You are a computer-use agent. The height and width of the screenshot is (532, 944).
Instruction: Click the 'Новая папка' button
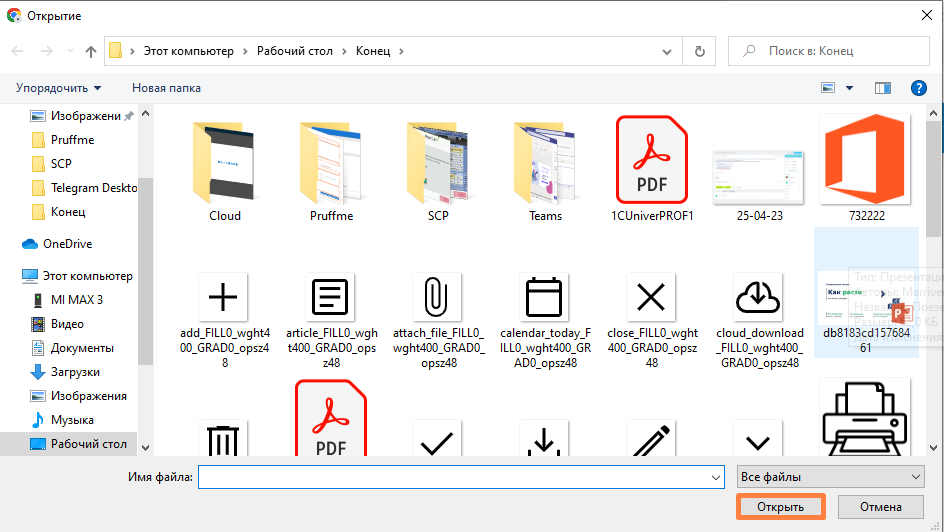click(166, 88)
